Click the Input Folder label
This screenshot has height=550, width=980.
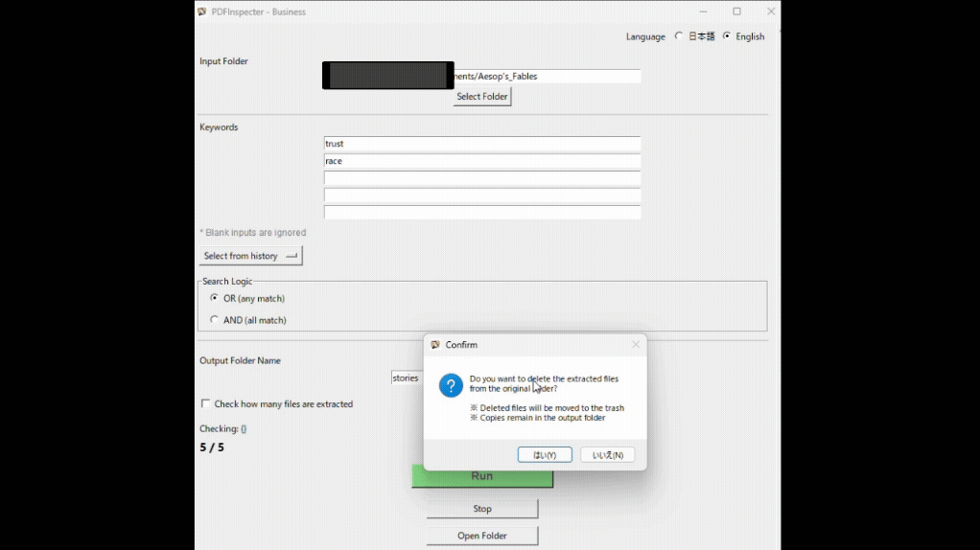pos(223,61)
